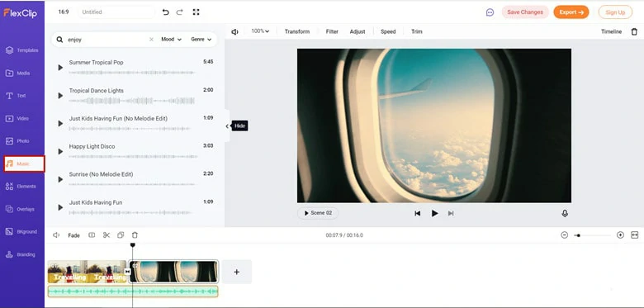Delete clip with timeline trash icon
Image resolution: width=644 pixels, height=308 pixels.
coord(135,235)
